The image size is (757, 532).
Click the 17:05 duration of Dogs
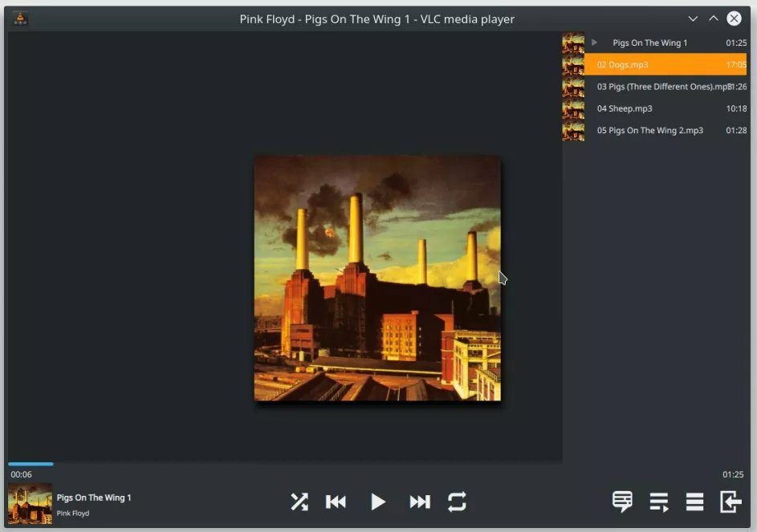(736, 65)
